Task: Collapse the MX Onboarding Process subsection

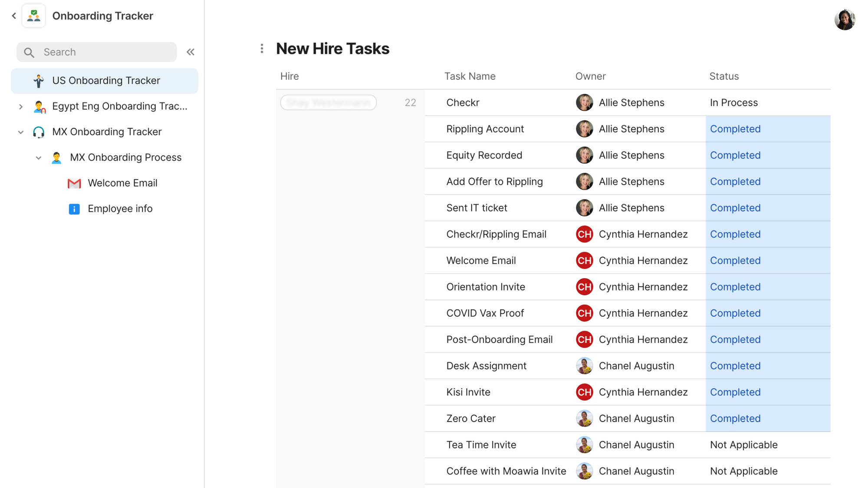Action: [x=38, y=158]
